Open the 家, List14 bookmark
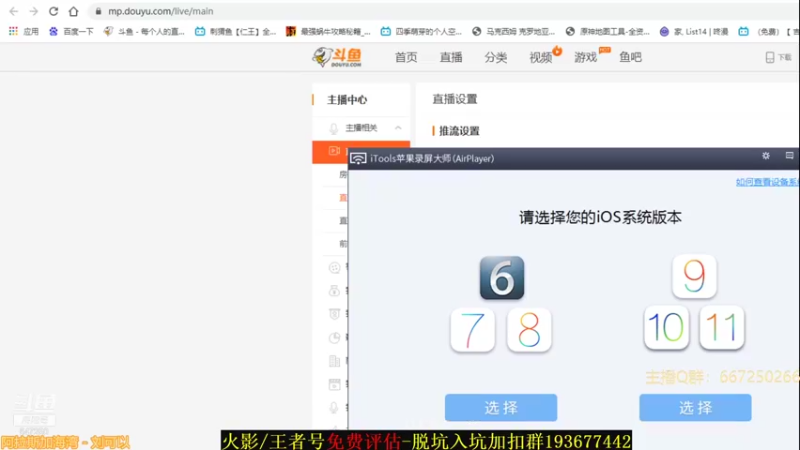The height and width of the screenshot is (450, 800). coord(694,32)
